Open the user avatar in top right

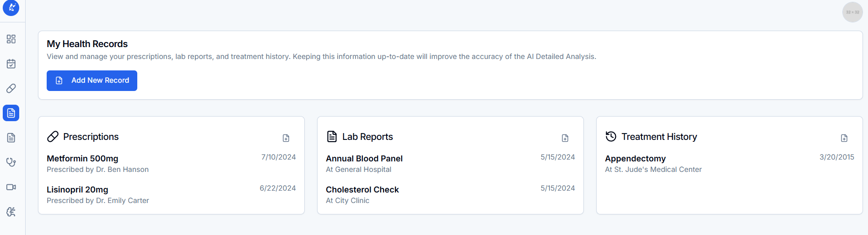click(x=852, y=12)
